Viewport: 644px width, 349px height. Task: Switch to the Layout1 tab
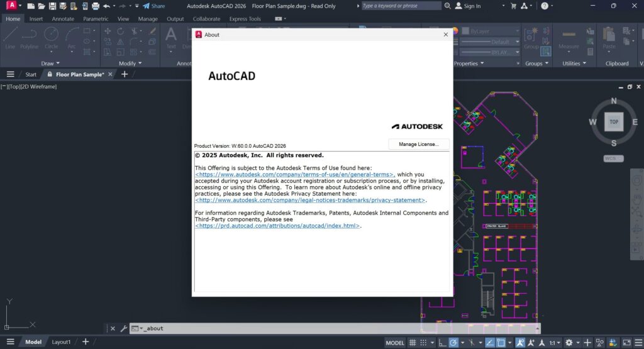(61, 342)
